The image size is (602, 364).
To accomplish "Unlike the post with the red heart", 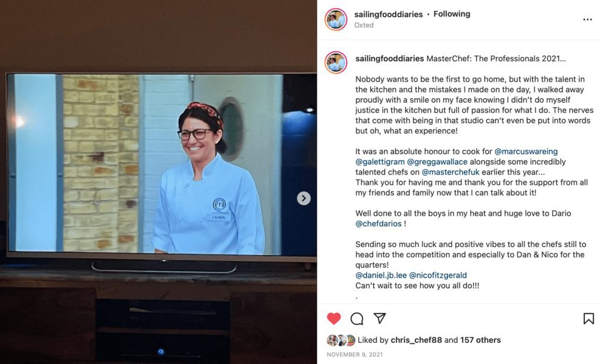I will tap(334, 318).
